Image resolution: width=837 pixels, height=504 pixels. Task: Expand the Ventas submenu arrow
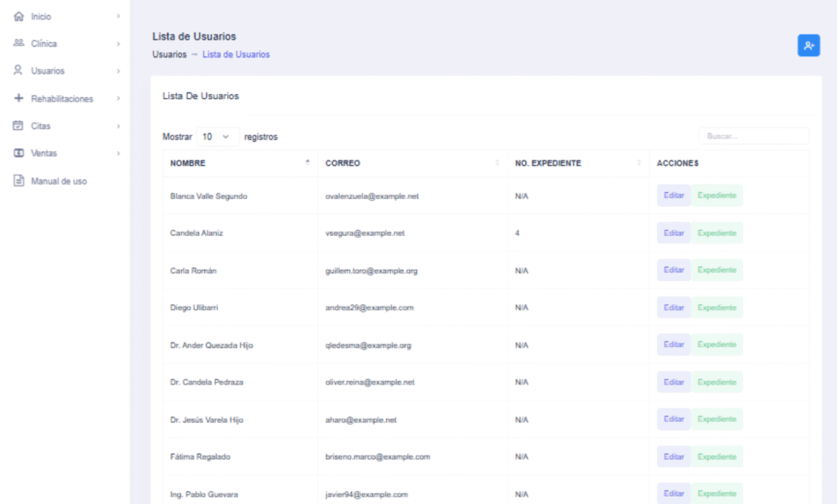click(x=118, y=154)
